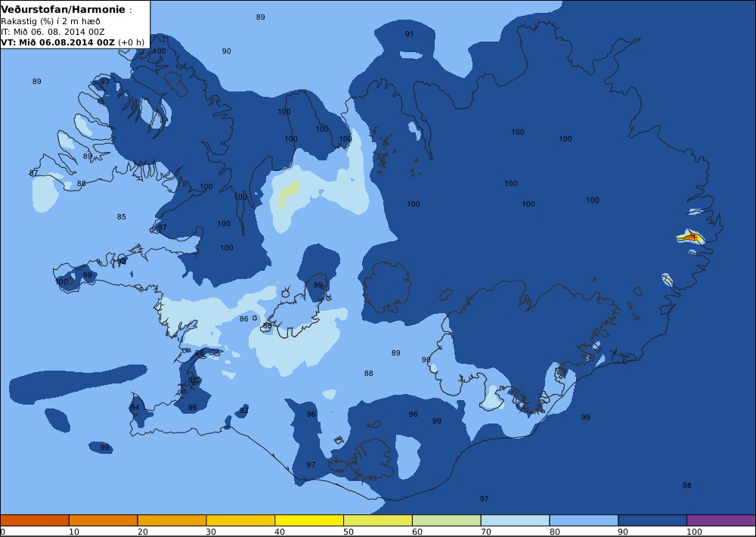The image size is (756, 537).
Task: Click the dark orange 0–10 legend swatch
Action: coord(35,520)
